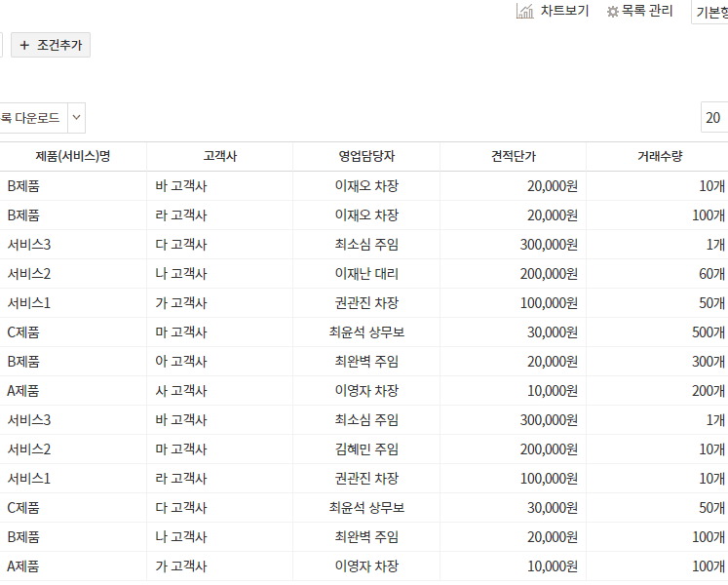
Task: Click the 거래수량 column header
Action: click(659, 156)
